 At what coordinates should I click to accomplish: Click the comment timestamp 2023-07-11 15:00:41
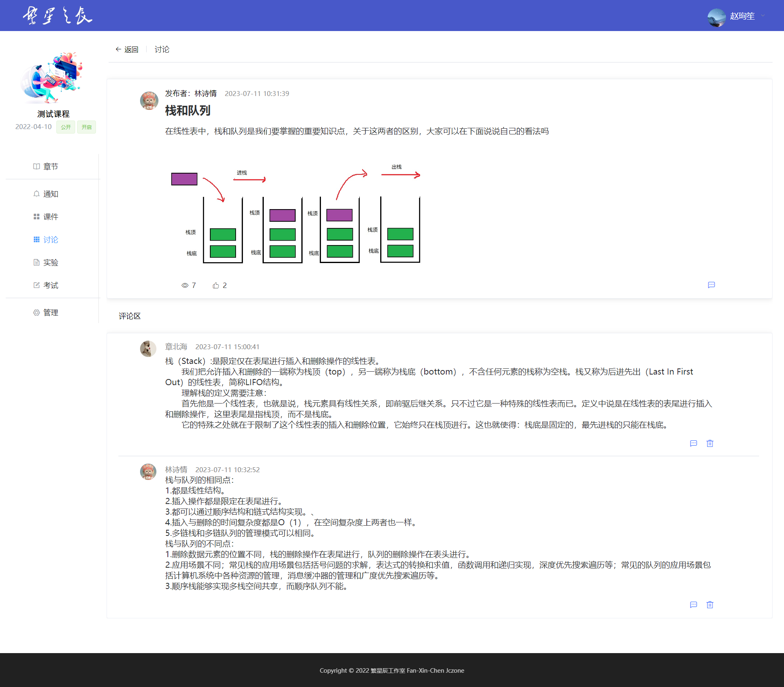[227, 347]
